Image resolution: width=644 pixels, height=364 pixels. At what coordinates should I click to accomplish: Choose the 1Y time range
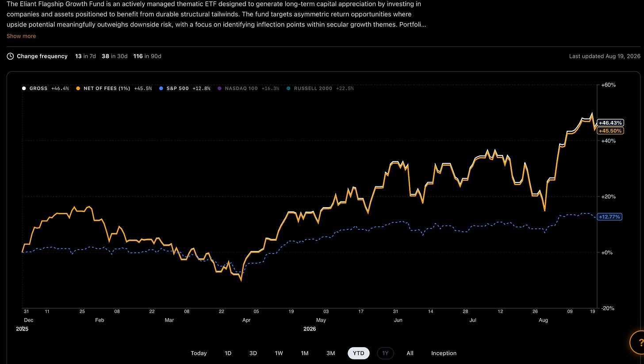(385, 353)
